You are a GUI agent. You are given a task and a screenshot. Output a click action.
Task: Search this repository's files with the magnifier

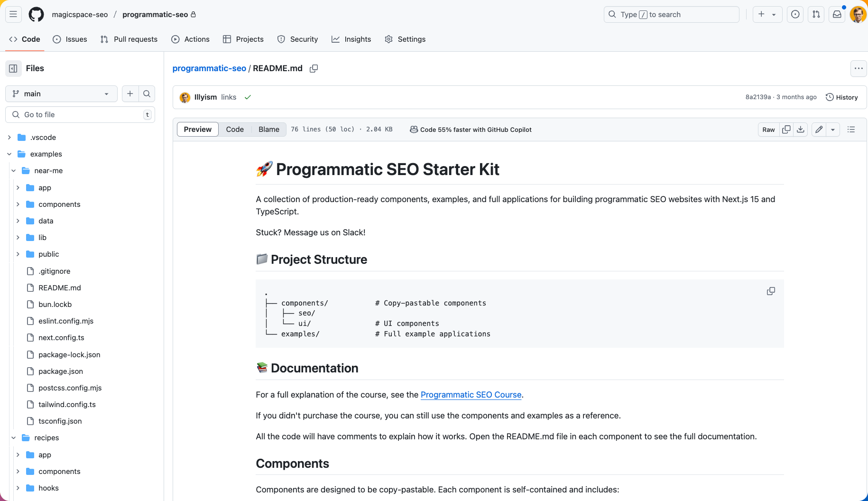(x=147, y=93)
